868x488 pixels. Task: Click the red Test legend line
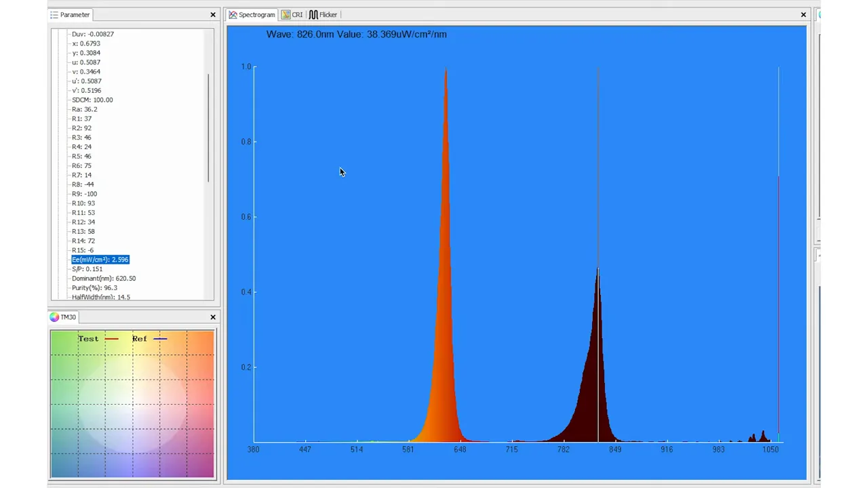point(111,338)
